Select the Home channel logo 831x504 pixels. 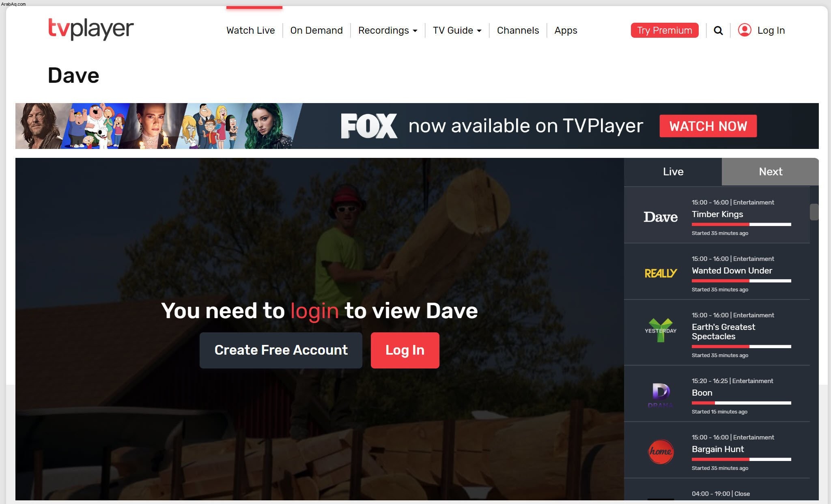[661, 452]
